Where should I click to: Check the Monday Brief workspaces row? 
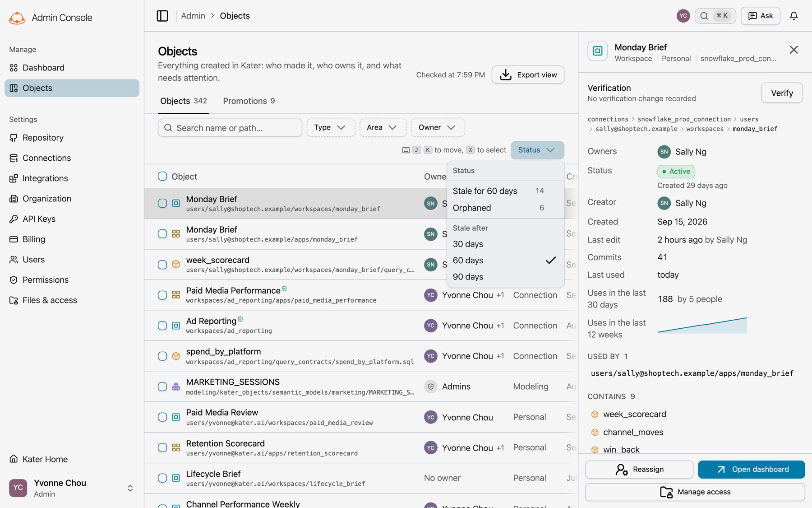pyautogui.click(x=162, y=203)
